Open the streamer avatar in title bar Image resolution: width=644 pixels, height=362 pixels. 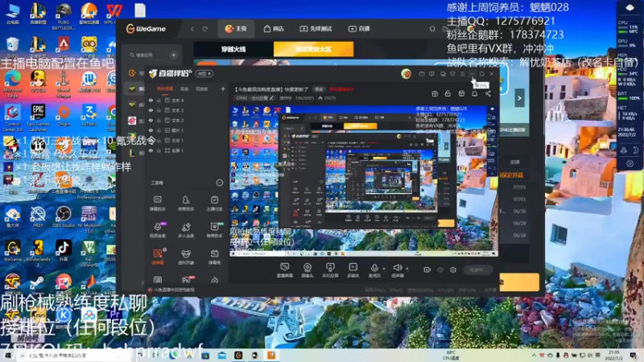pos(406,74)
